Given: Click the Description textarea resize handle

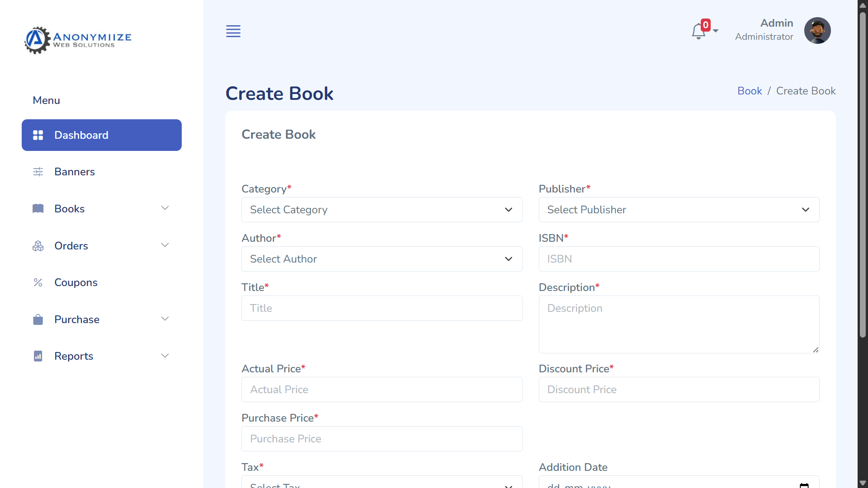Looking at the screenshot, I should 816,350.
